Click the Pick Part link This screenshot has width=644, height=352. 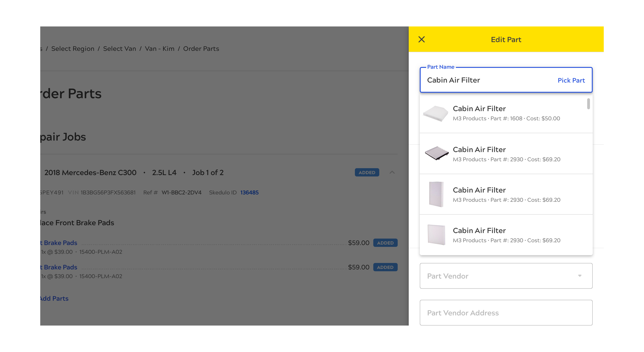[x=571, y=80]
